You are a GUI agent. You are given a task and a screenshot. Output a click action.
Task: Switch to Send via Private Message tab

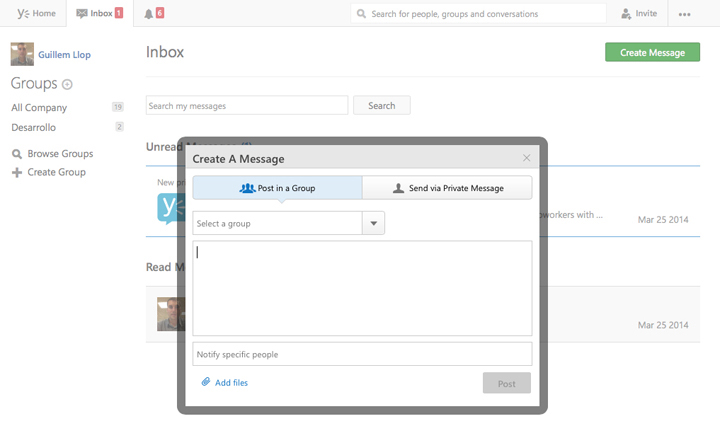click(447, 188)
